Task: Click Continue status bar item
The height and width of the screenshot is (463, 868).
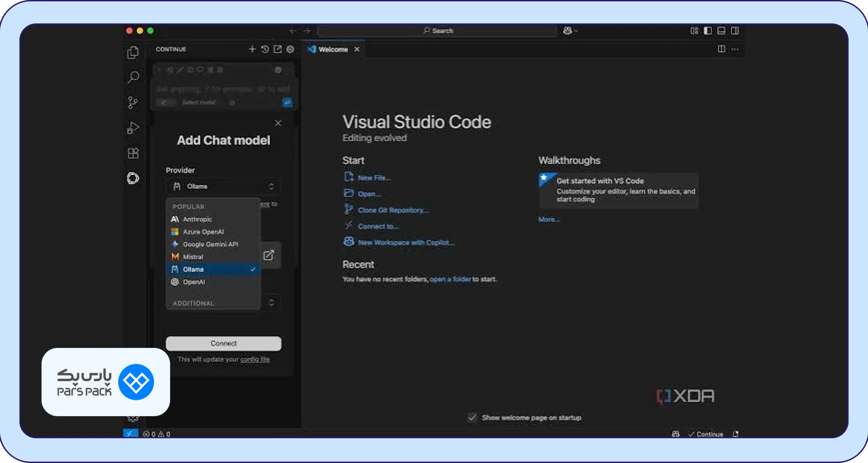Action: tap(706, 434)
